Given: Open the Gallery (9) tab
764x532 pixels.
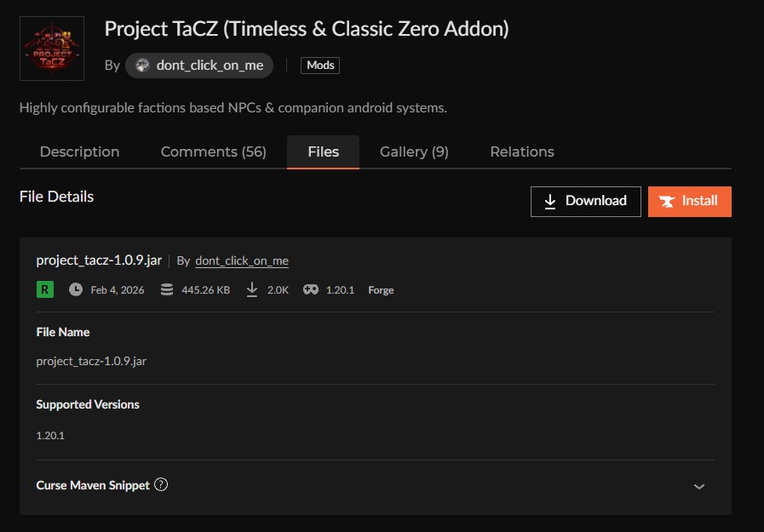Looking at the screenshot, I should point(414,152).
